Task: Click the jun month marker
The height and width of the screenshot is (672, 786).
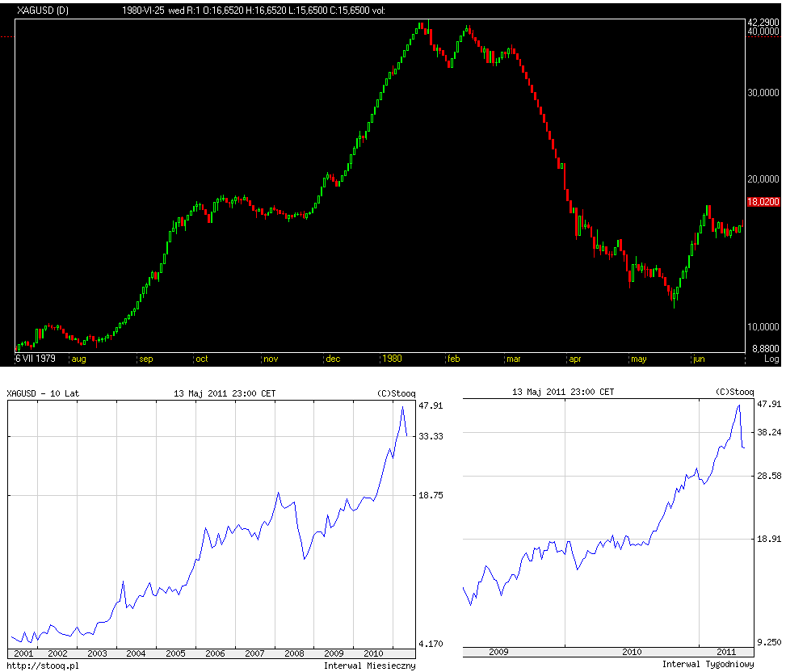Action: point(699,359)
